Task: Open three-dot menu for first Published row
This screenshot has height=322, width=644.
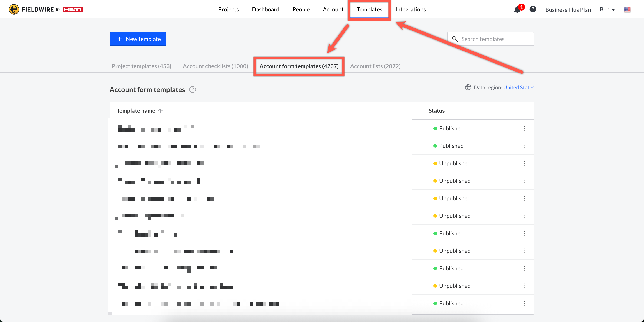Action: pyautogui.click(x=524, y=128)
